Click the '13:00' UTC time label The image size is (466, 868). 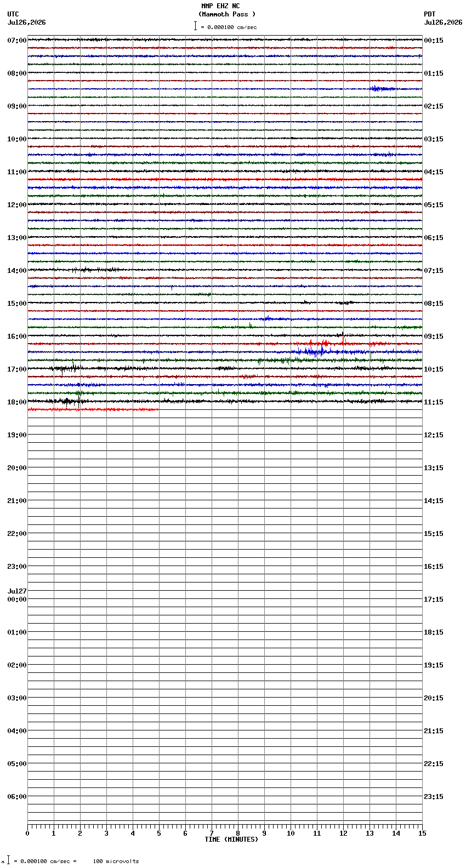click(x=17, y=238)
